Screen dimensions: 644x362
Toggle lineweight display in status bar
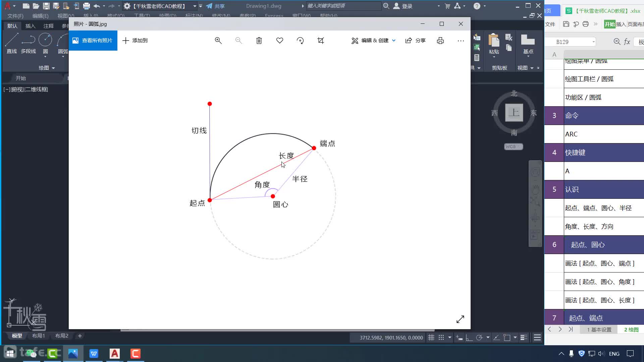click(524, 338)
